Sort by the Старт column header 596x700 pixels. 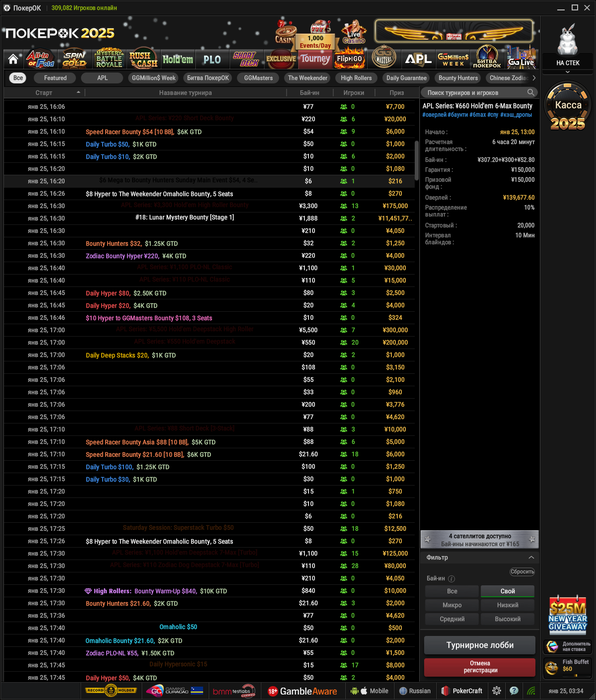(x=44, y=92)
